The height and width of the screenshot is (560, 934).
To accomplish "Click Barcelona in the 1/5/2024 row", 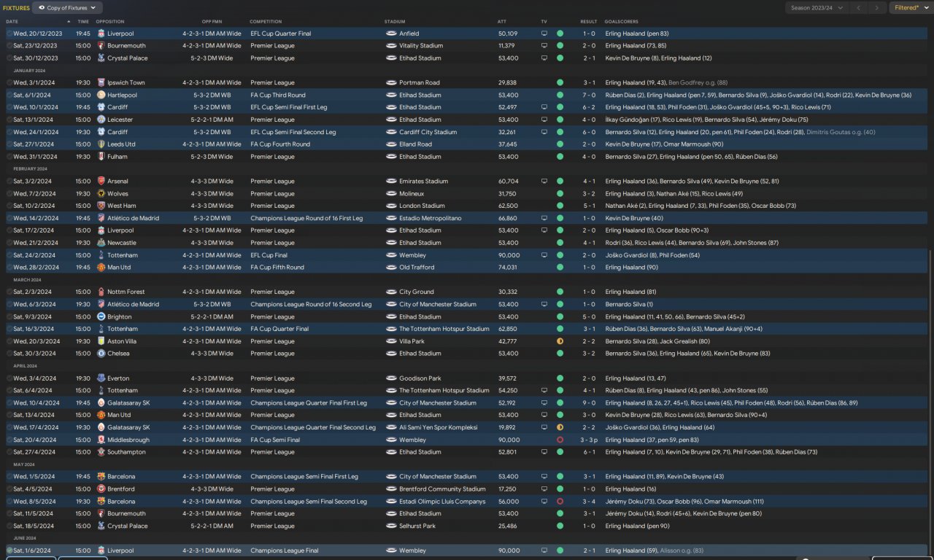I will point(121,477).
